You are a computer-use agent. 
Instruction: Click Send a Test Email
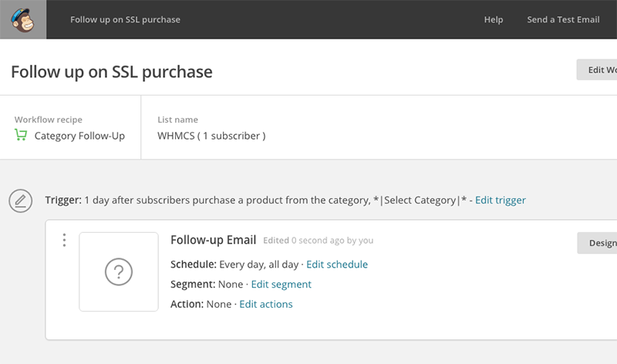point(563,20)
